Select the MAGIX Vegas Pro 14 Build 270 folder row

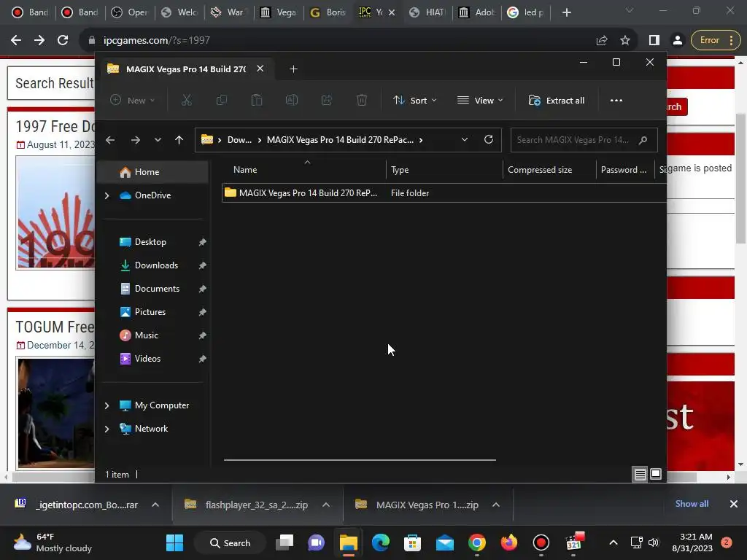[444, 192]
